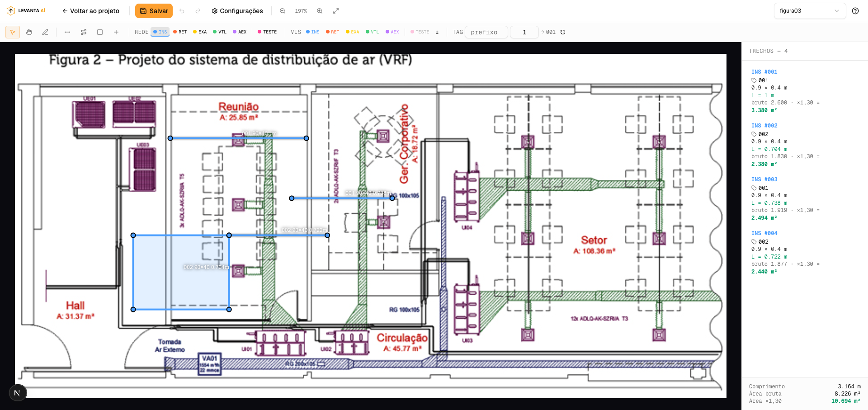Screen dimensions: 868x410
Task: Click length value L = 0.738 m
Action: (769, 203)
